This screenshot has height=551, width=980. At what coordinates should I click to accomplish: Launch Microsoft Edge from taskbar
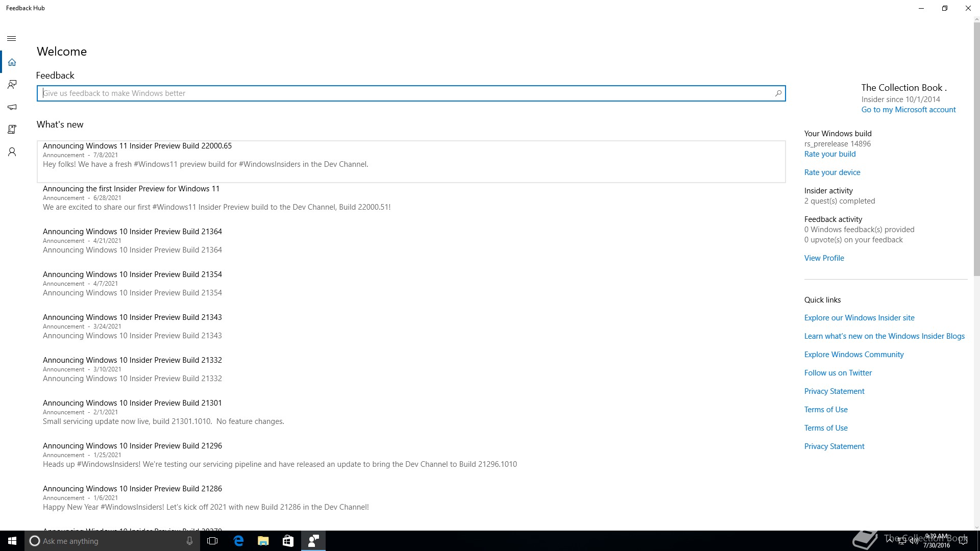pyautogui.click(x=238, y=541)
